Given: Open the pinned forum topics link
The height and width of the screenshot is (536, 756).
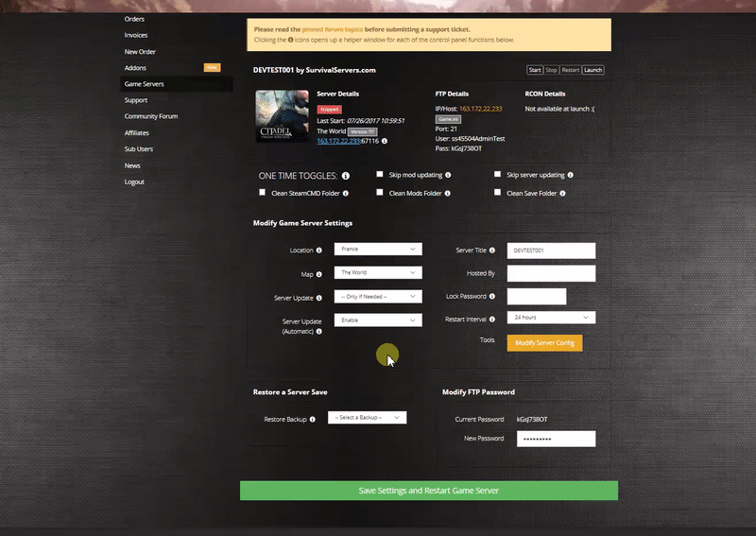Looking at the screenshot, I should (x=333, y=29).
